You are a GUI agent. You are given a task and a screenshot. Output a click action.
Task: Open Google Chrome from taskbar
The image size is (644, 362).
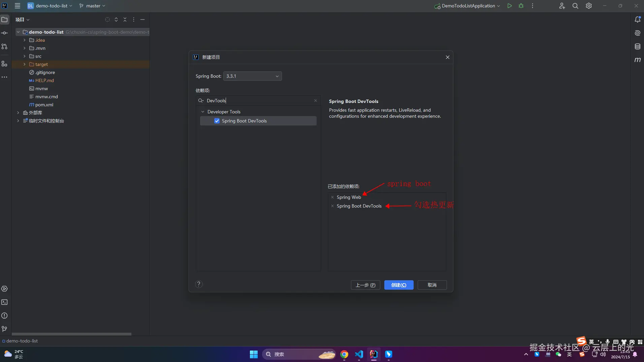(344, 354)
